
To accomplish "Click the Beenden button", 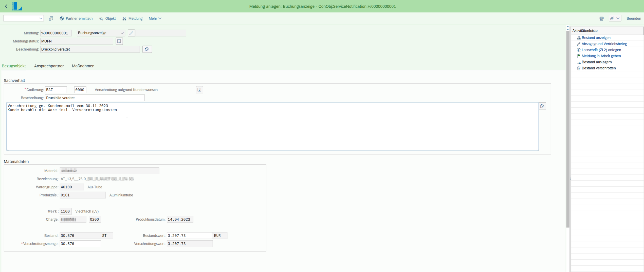I will (x=634, y=18).
